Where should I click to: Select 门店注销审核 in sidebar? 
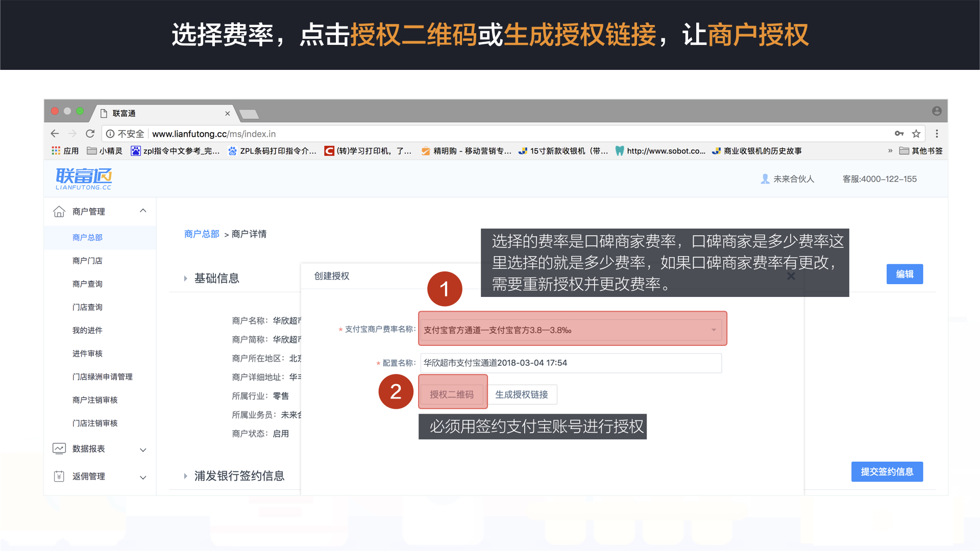[x=95, y=423]
